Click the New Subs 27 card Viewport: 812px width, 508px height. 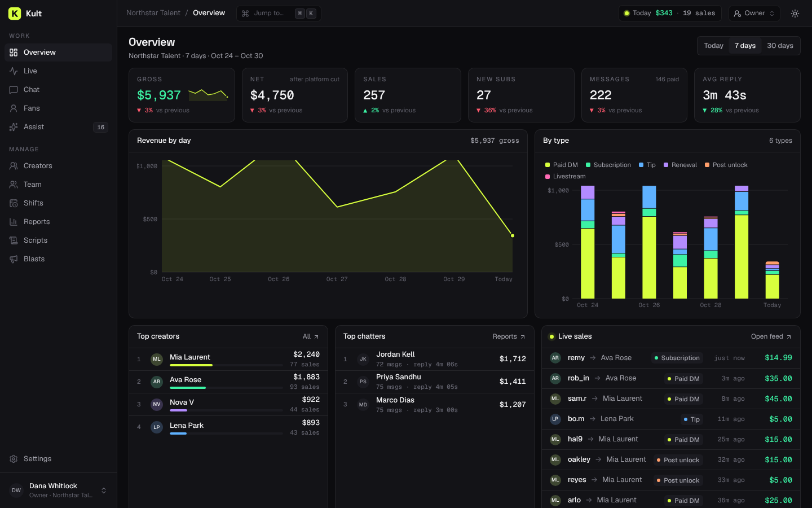pyautogui.click(x=521, y=95)
